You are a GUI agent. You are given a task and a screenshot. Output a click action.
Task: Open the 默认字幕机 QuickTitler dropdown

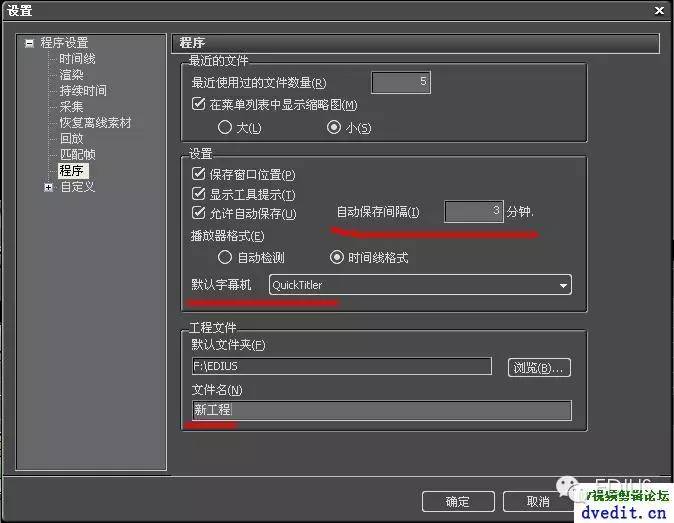click(420, 284)
